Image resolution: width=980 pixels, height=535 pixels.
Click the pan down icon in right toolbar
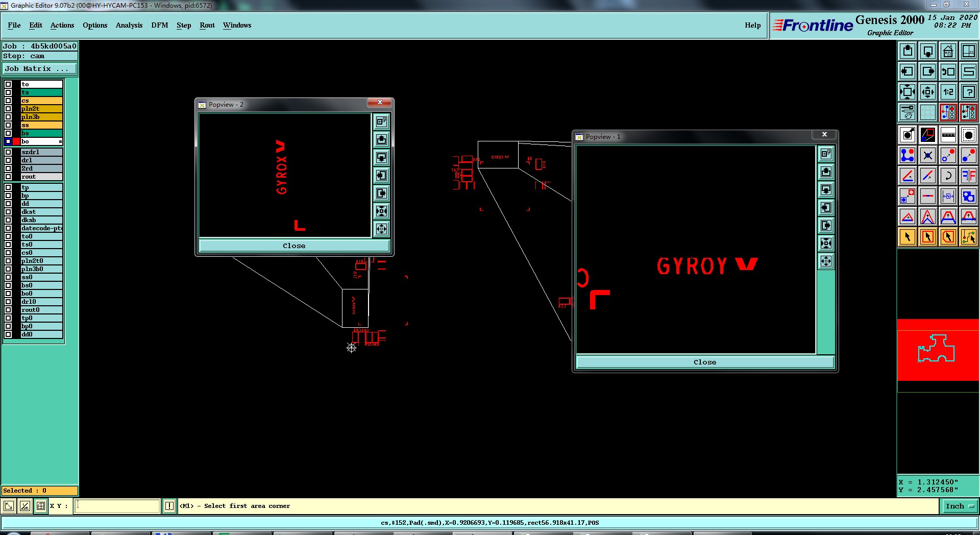point(928,51)
